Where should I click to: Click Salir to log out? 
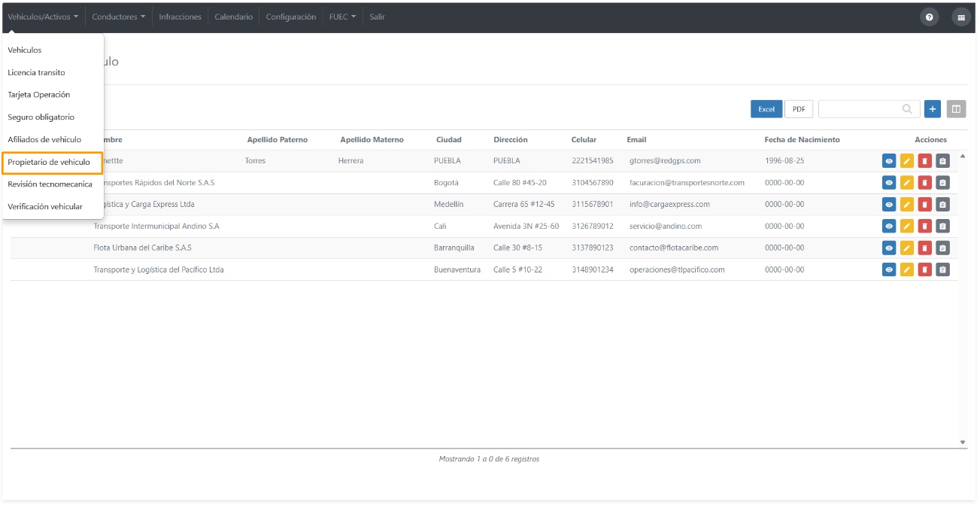pos(377,17)
